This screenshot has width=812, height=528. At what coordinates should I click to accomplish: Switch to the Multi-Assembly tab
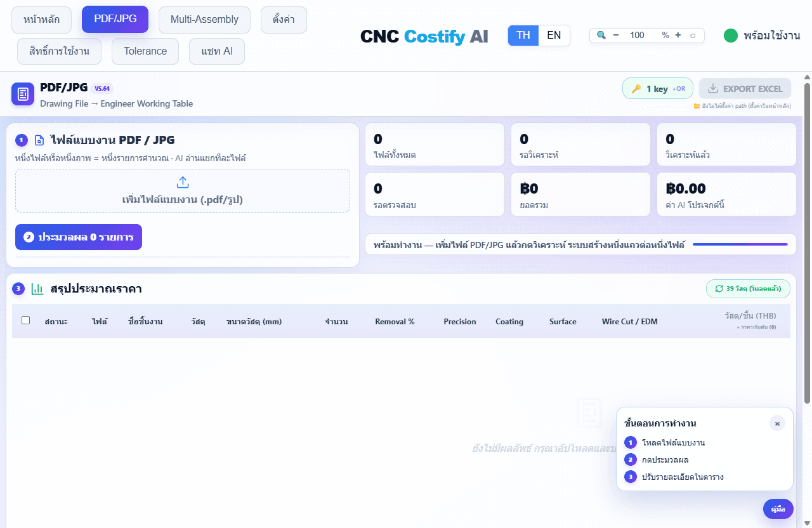point(204,20)
